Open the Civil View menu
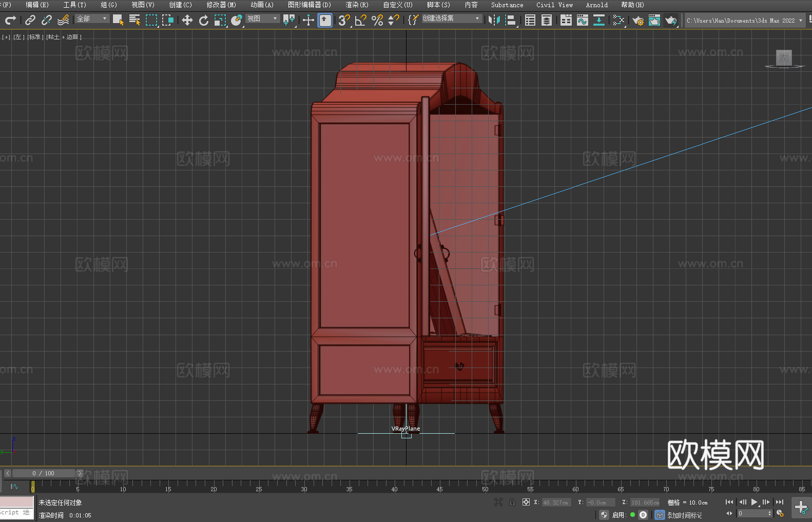The height and width of the screenshot is (522, 812). click(x=555, y=5)
